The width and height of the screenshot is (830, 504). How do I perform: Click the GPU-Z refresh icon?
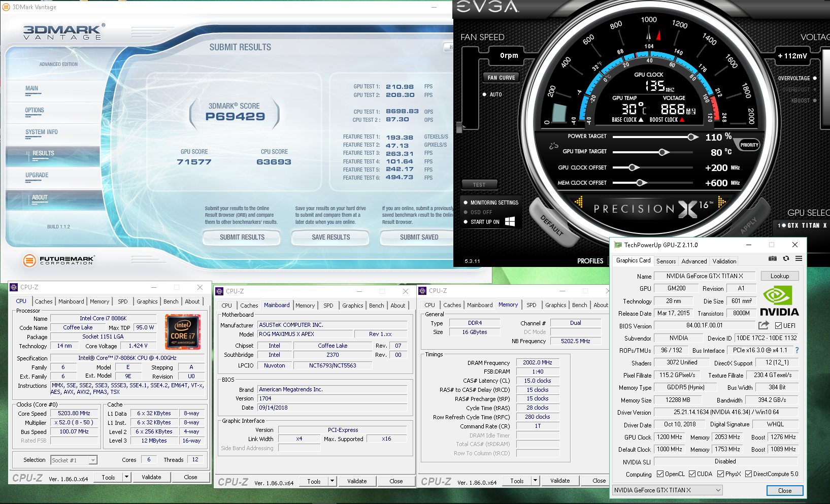[x=786, y=258]
